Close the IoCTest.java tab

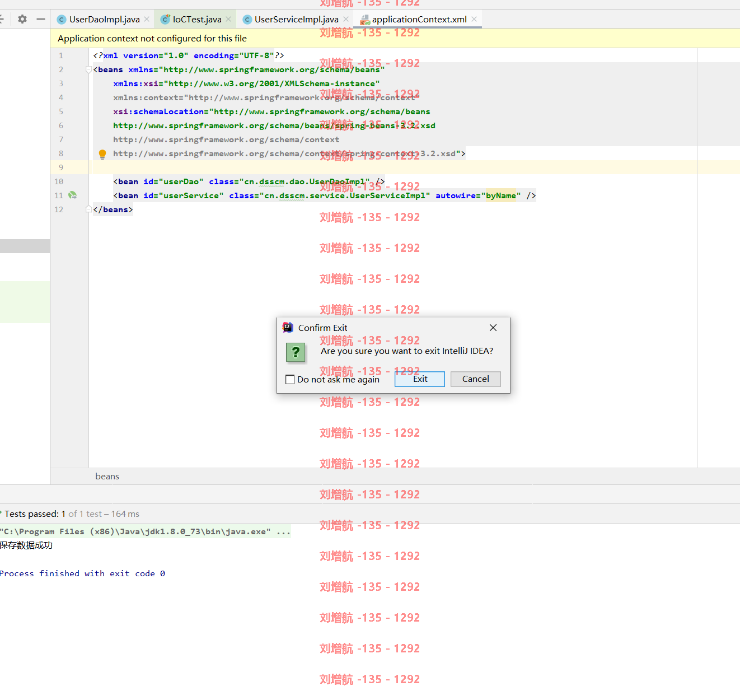point(228,19)
